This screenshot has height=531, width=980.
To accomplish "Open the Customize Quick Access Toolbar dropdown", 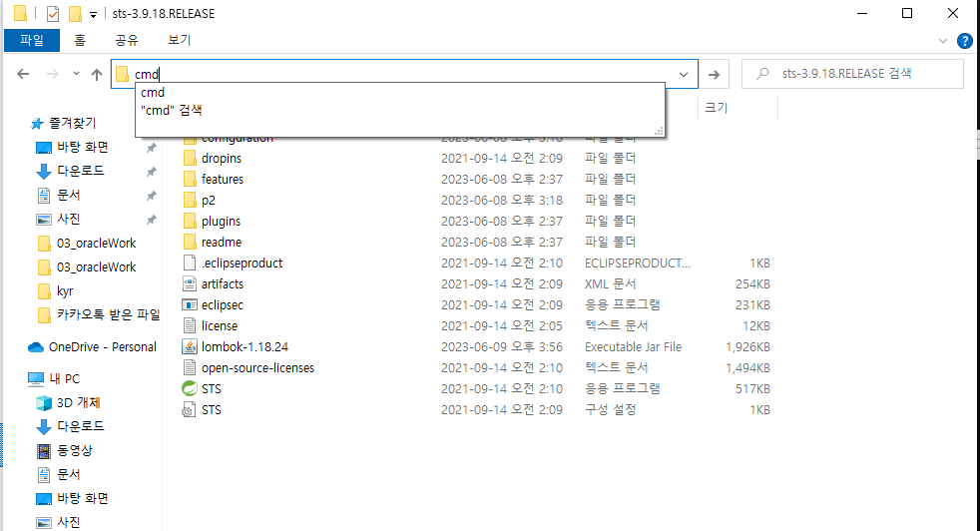I will tap(93, 14).
